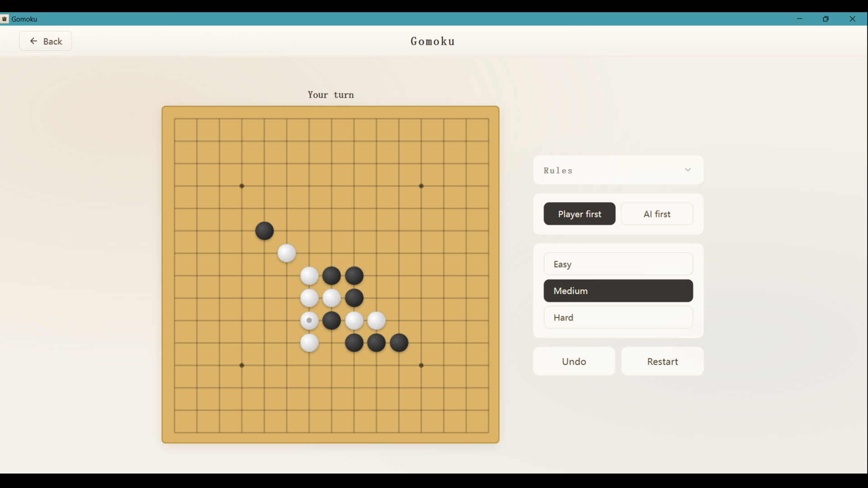Click the lower-right star point on the board

pyautogui.click(x=421, y=365)
